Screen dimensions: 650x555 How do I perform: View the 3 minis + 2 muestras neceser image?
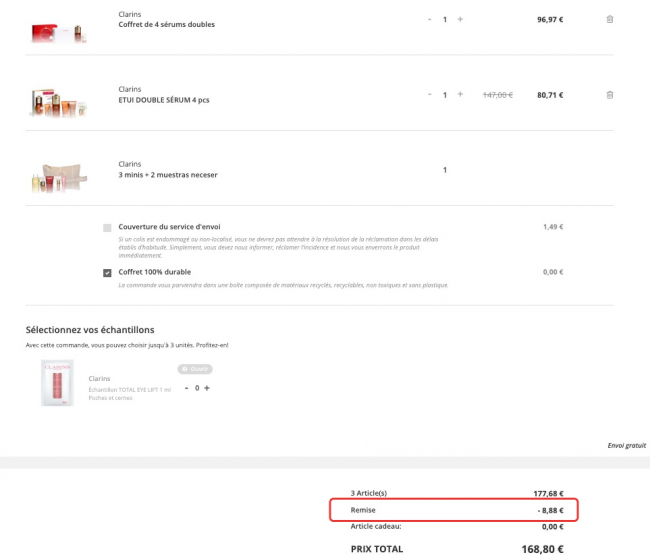pyautogui.click(x=60, y=174)
